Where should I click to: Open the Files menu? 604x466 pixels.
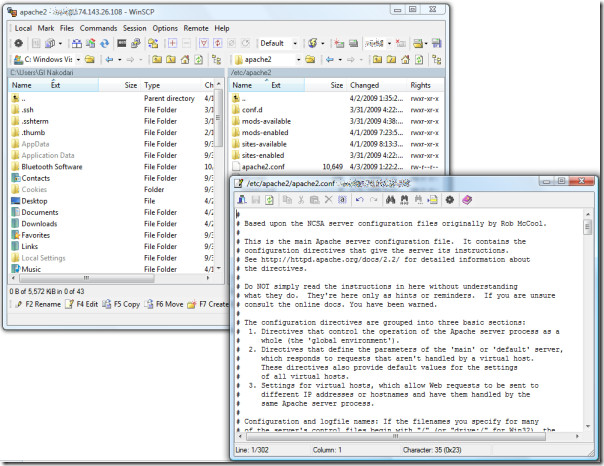pos(67,28)
